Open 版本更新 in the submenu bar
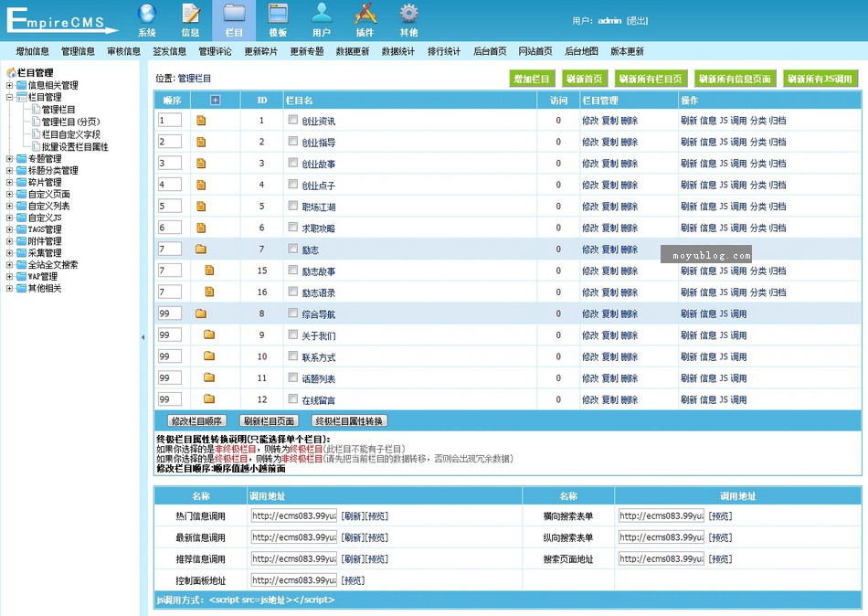 pyautogui.click(x=627, y=51)
